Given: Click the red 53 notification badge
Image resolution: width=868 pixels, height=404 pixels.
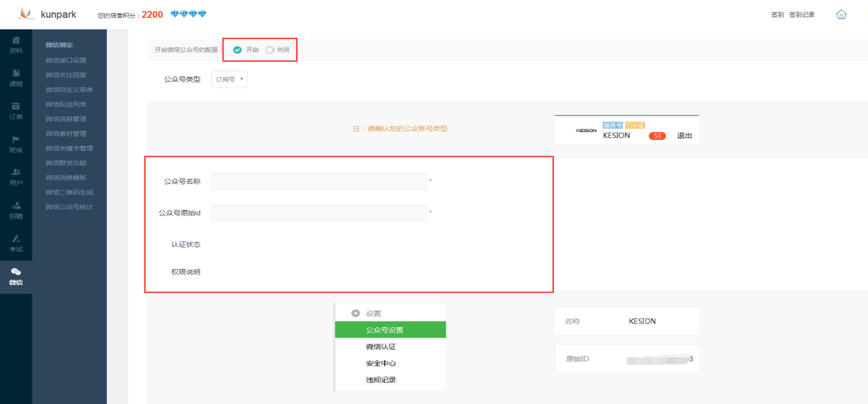Looking at the screenshot, I should coord(657,136).
